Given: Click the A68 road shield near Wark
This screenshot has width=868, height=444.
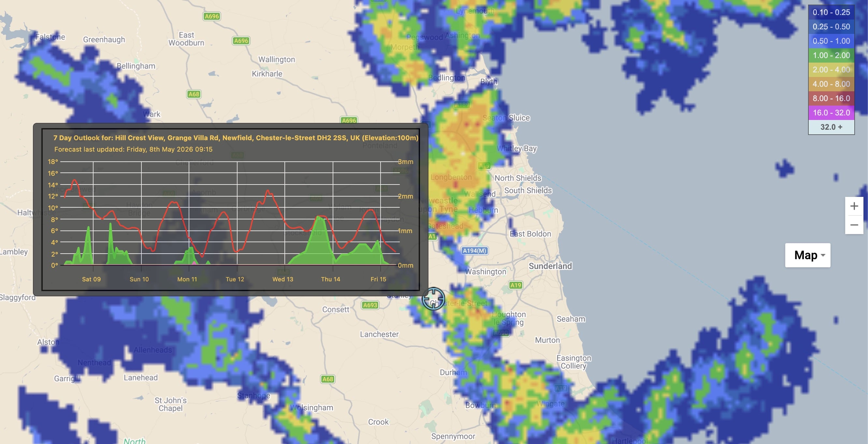Looking at the screenshot, I should coord(194,95).
